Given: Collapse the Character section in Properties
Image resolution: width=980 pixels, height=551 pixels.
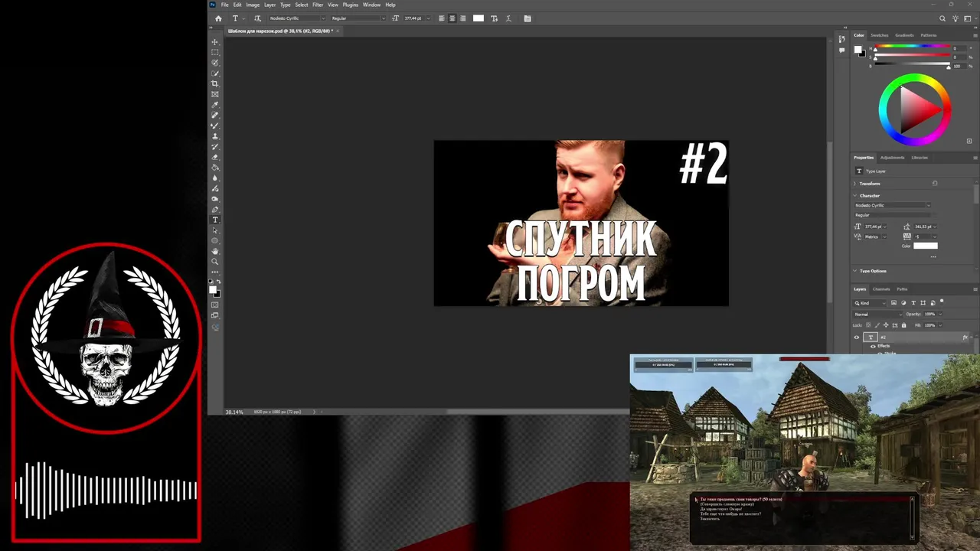Looking at the screenshot, I should (x=856, y=196).
